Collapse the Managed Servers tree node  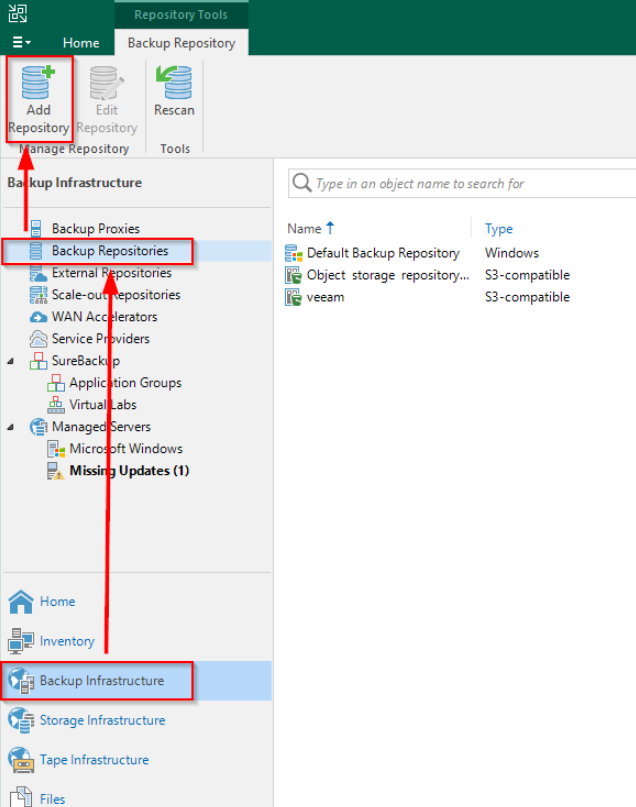(x=12, y=427)
